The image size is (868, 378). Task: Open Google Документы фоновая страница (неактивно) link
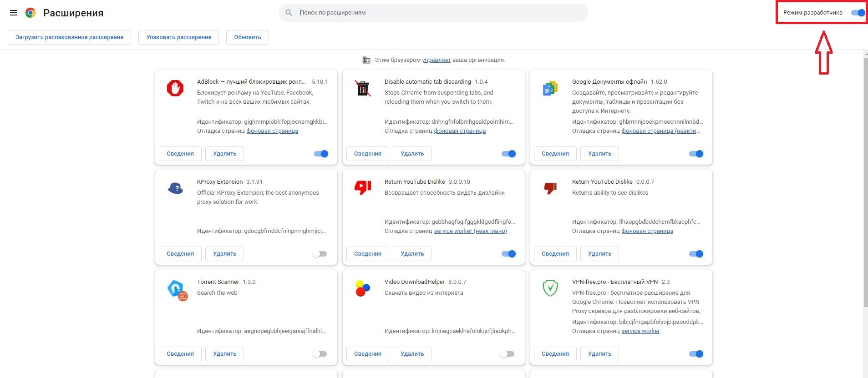pos(661,131)
